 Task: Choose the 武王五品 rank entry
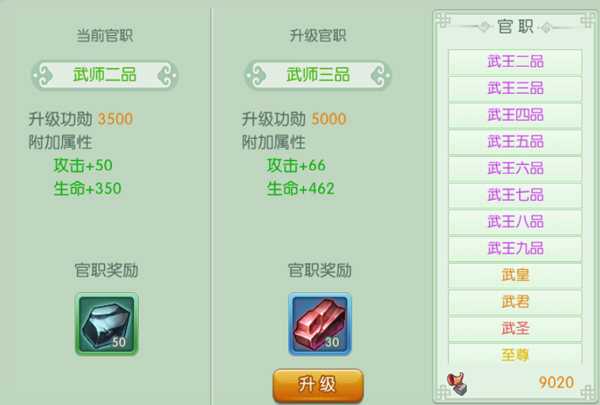tap(515, 142)
